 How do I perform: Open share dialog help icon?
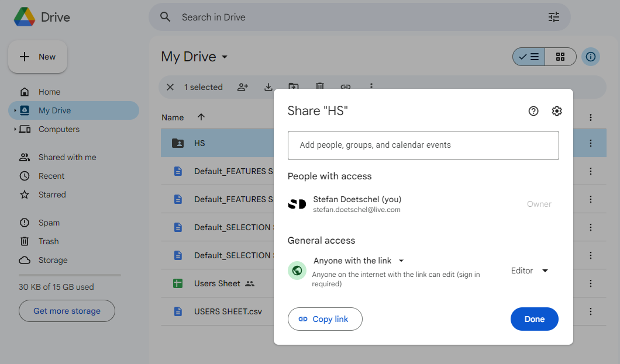(x=533, y=111)
